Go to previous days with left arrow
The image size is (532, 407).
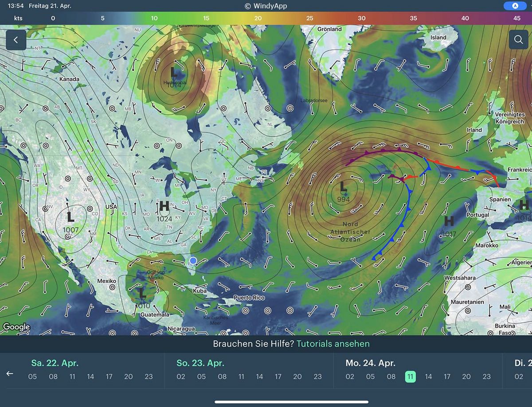pyautogui.click(x=10, y=373)
